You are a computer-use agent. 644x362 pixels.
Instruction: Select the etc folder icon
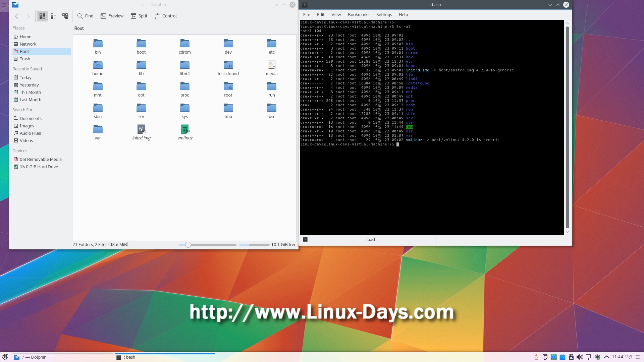(272, 44)
